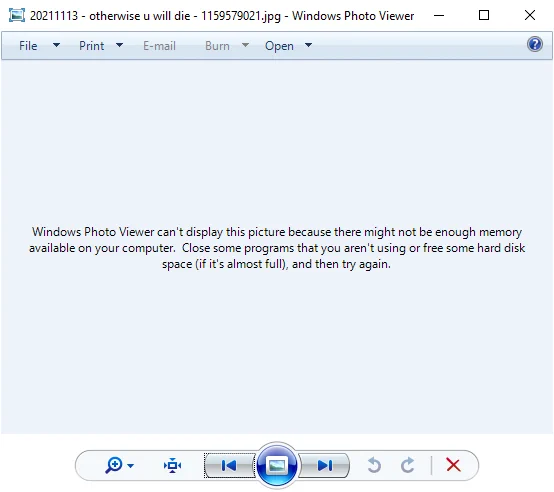Rotate the picture counterclockwise
Image resolution: width=554 pixels, height=492 pixels.
[x=374, y=465]
